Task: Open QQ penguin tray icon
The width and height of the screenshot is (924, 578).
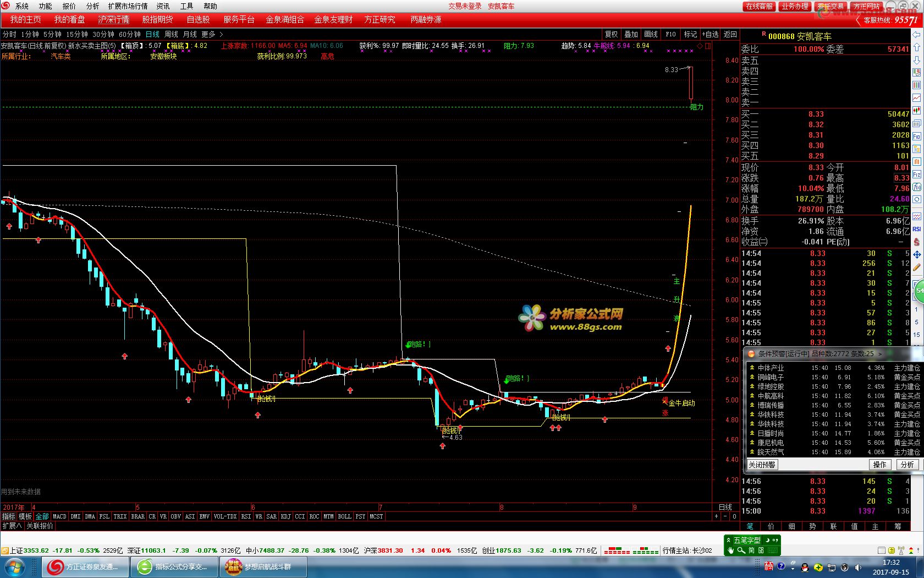Action: pyautogui.click(x=805, y=567)
